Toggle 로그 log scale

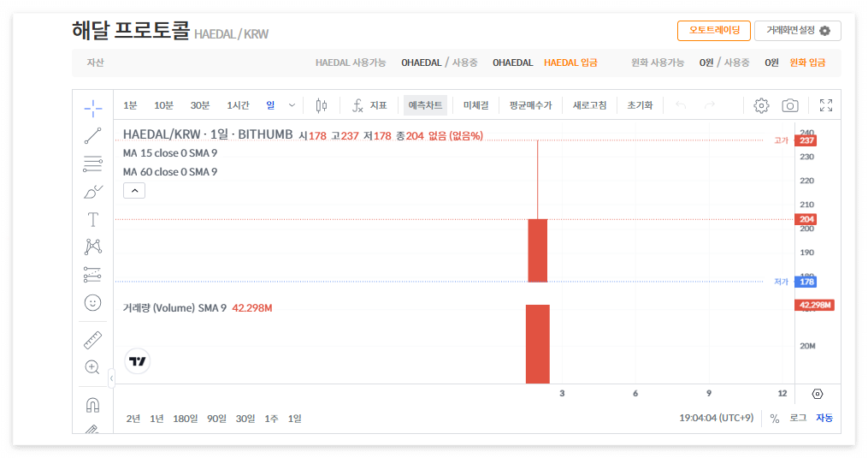(798, 418)
